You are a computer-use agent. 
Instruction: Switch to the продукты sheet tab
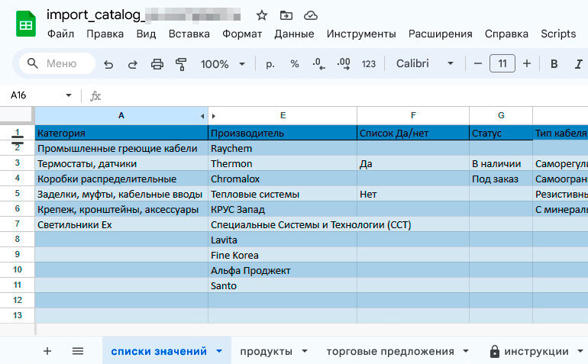(266, 351)
